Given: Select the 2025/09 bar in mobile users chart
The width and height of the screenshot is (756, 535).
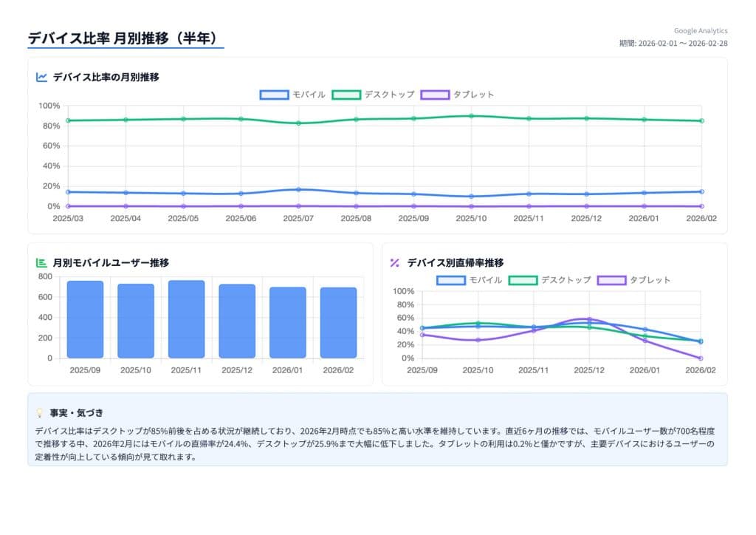Looking at the screenshot, I should coord(85,319).
